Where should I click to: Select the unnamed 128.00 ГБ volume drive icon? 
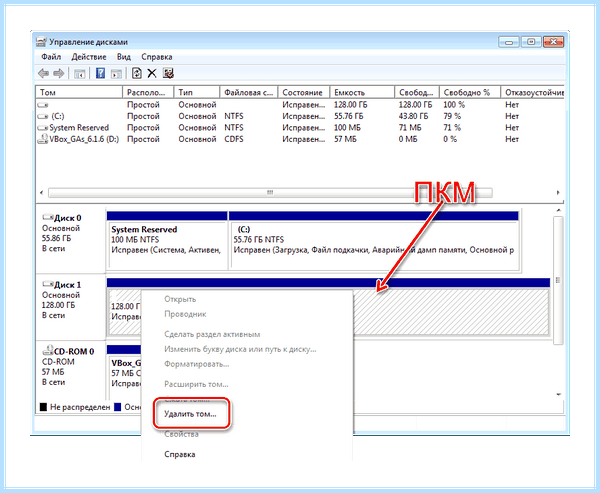(43, 105)
